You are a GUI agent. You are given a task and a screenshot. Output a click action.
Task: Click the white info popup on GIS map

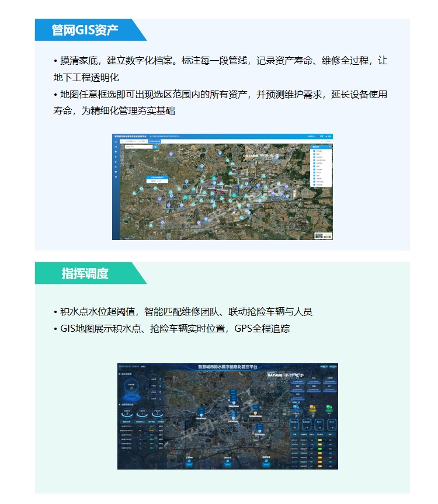click(155, 178)
